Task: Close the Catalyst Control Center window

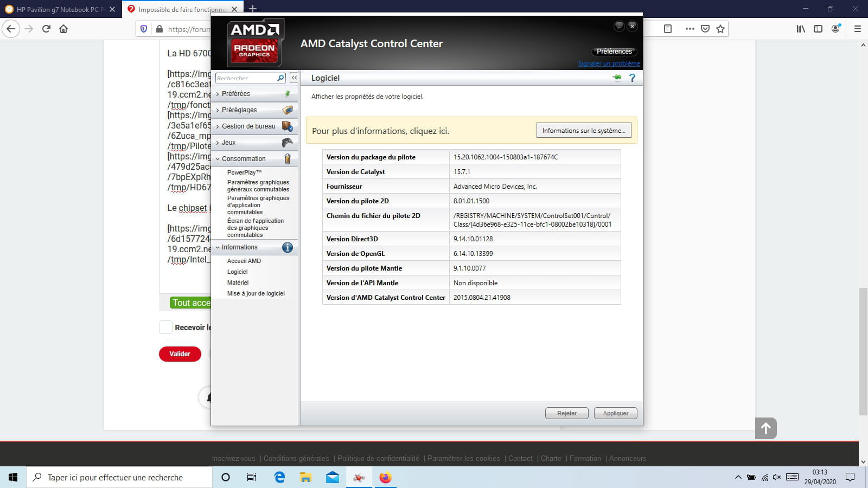Action: tap(632, 26)
